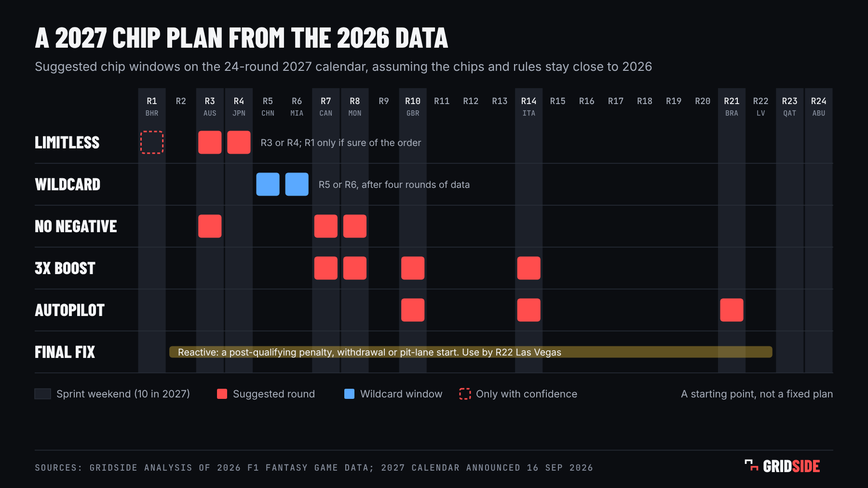Screen dimensions: 868x488
Task: Click the dashed Only with confidence legend icon
Action: pos(465,394)
